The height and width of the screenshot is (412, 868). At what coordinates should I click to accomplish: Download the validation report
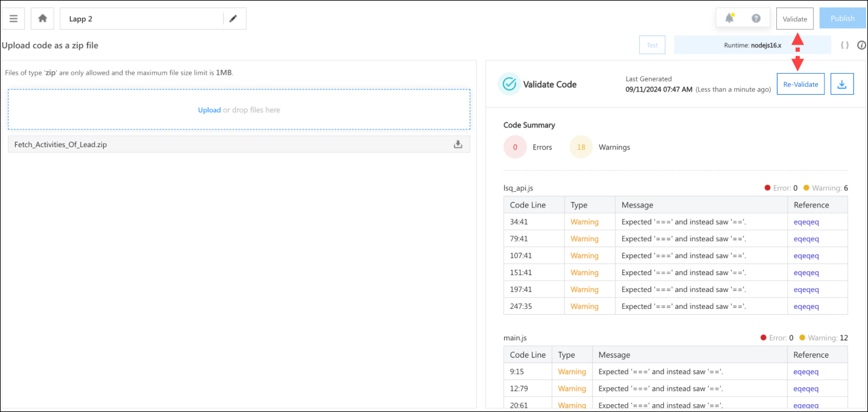tap(842, 84)
